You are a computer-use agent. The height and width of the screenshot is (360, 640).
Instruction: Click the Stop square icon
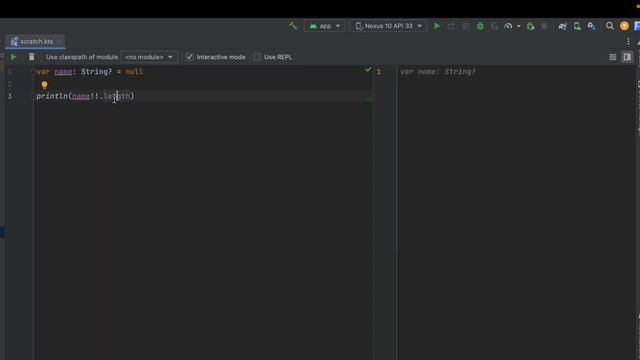click(544, 26)
